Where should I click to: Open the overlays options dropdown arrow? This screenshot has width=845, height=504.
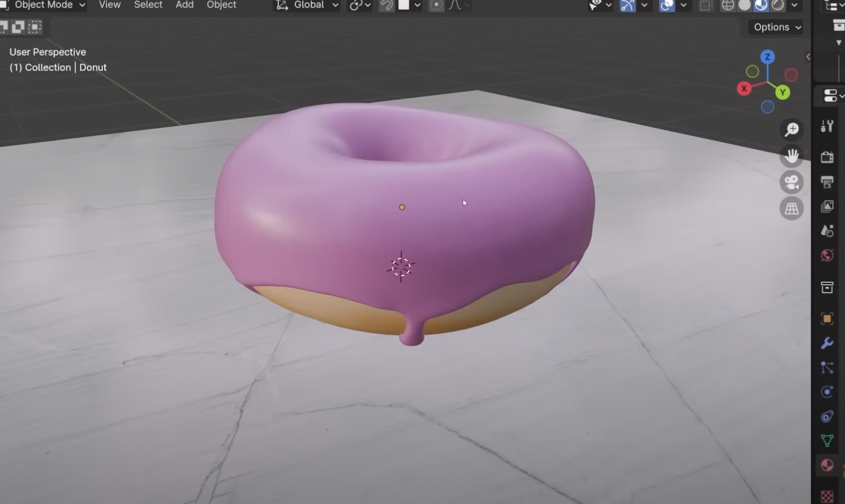point(683,5)
